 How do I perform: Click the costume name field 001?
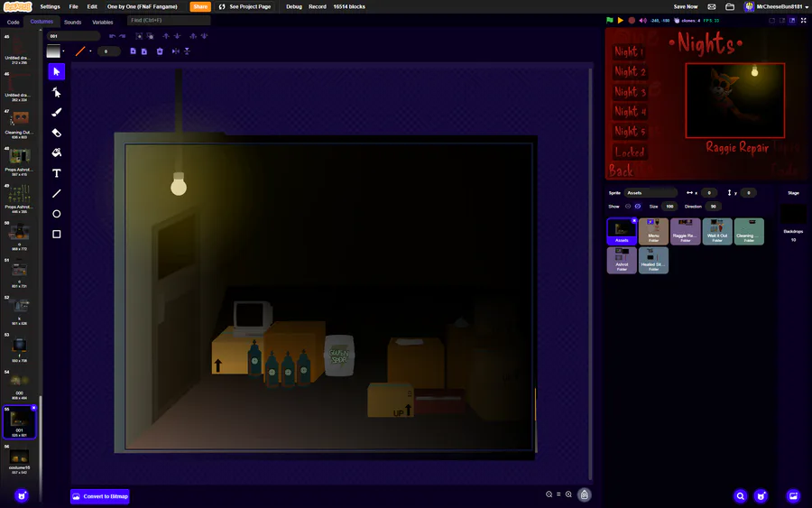point(74,36)
